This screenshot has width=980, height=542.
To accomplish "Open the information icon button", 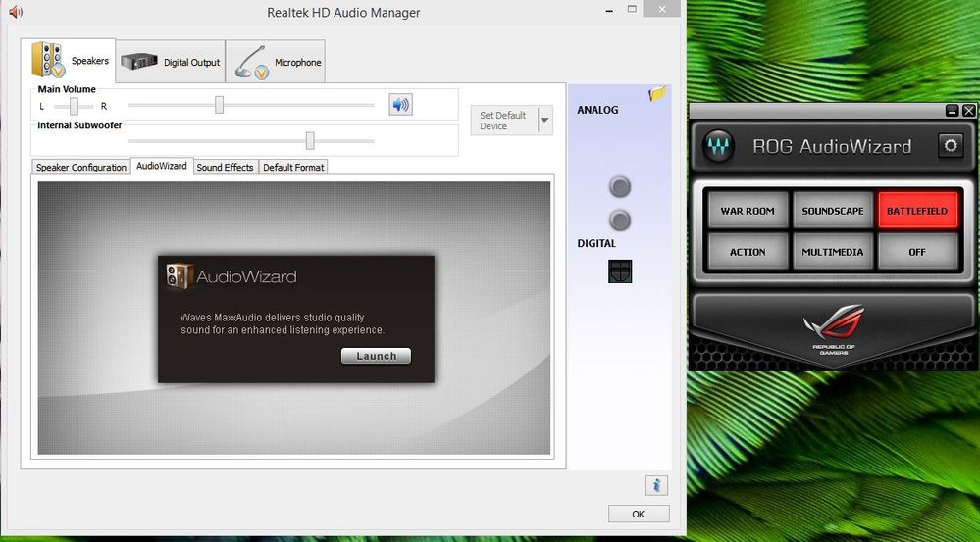I will tap(656, 485).
